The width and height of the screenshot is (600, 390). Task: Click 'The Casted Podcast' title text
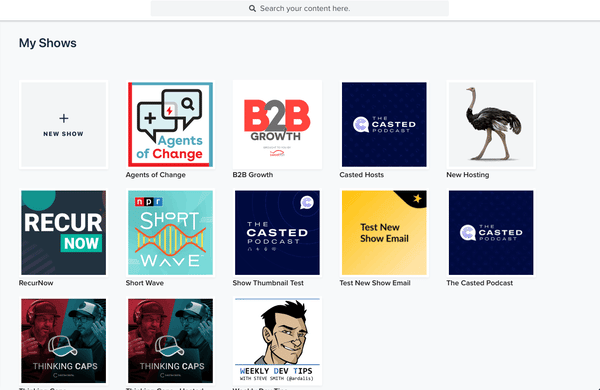pos(479,283)
